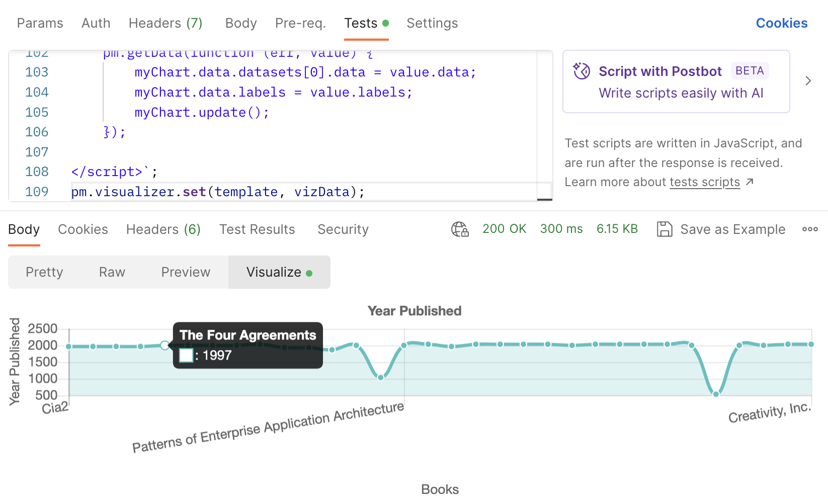Click the Cookies icon link at top right
828x504 pixels.
pos(781,23)
